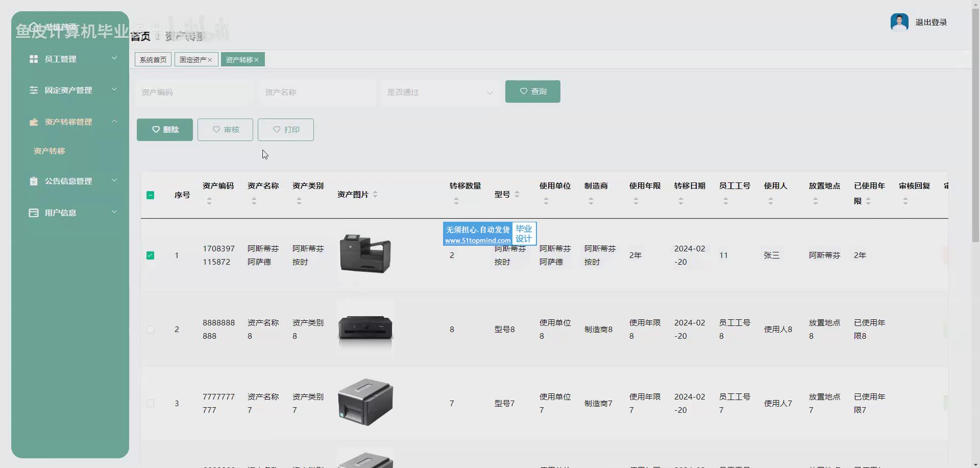The width and height of the screenshot is (980, 468).
Task: Sort by 转移数量 column arrows
Action: click(x=456, y=201)
